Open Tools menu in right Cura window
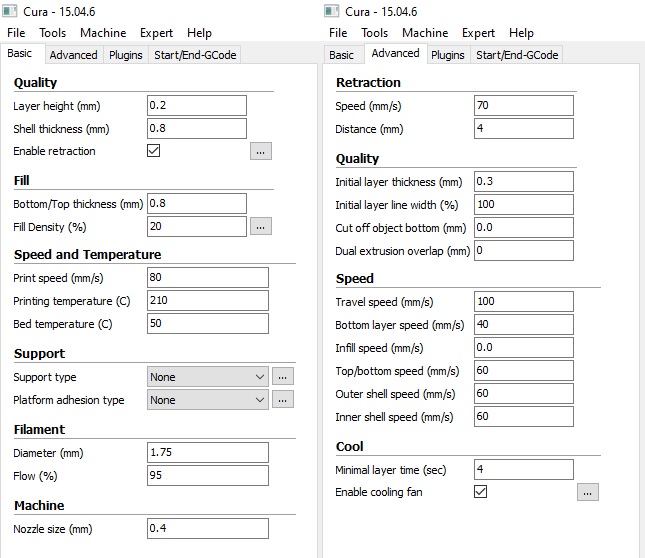The height and width of the screenshot is (558, 645). pyautogui.click(x=375, y=33)
